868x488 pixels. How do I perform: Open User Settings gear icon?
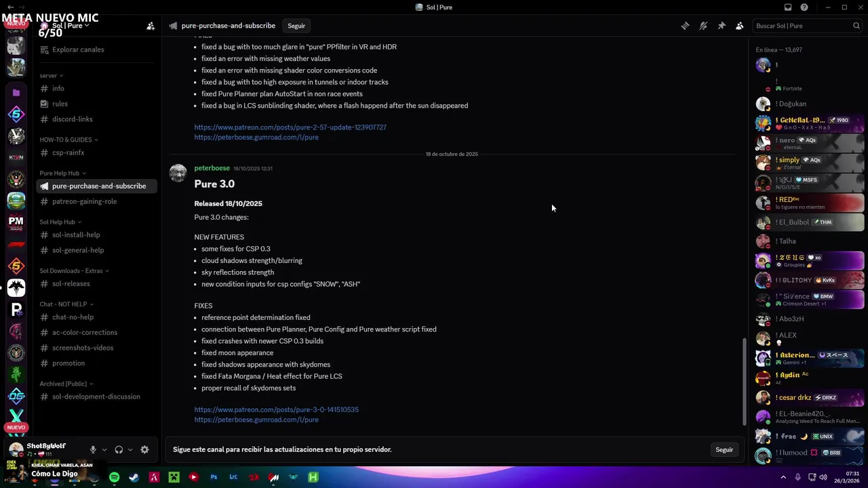coord(144,449)
